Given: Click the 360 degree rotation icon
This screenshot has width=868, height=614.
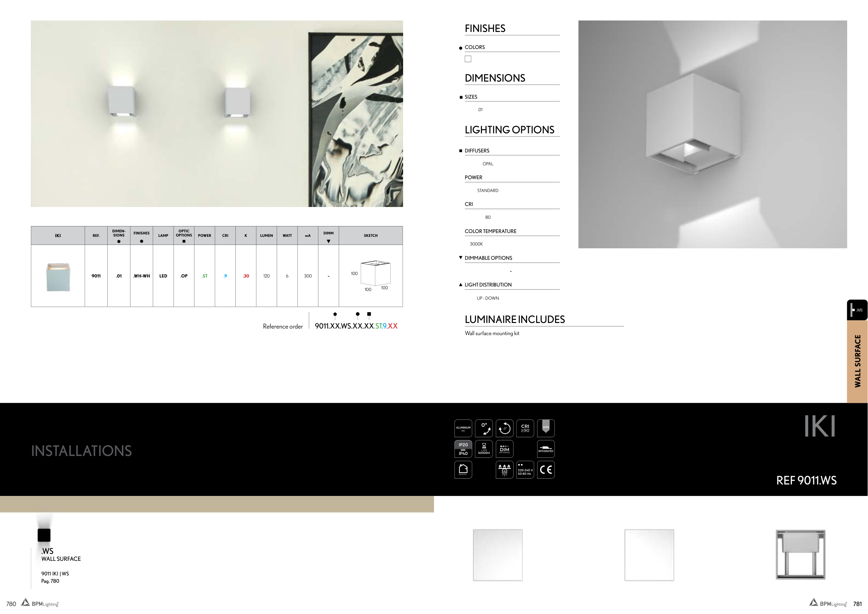Looking at the screenshot, I should [x=504, y=428].
